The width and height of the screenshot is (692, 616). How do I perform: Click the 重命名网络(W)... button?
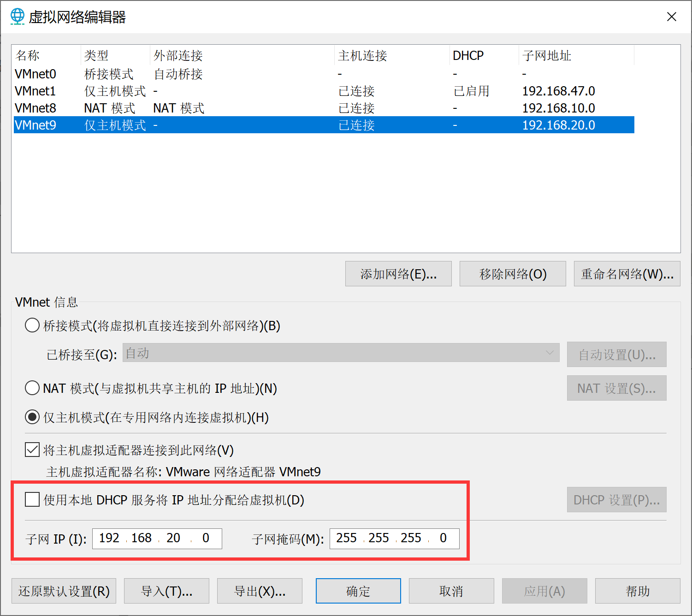[x=627, y=274]
